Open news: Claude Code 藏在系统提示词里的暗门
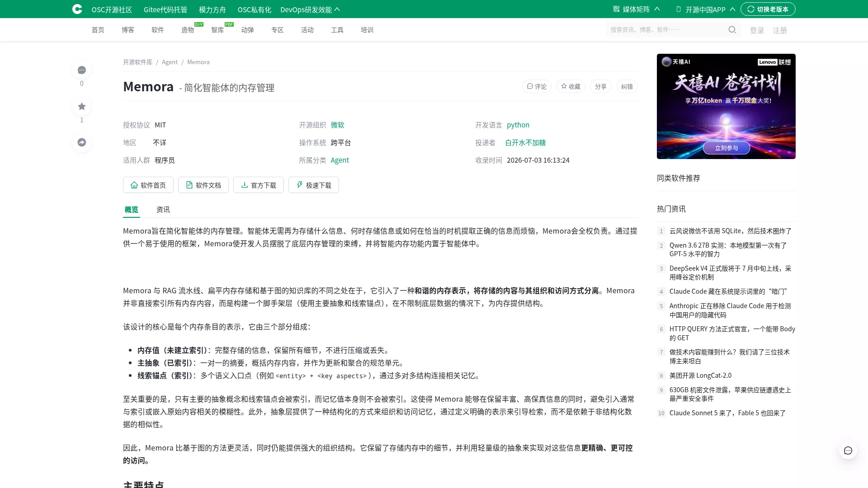 point(728,291)
